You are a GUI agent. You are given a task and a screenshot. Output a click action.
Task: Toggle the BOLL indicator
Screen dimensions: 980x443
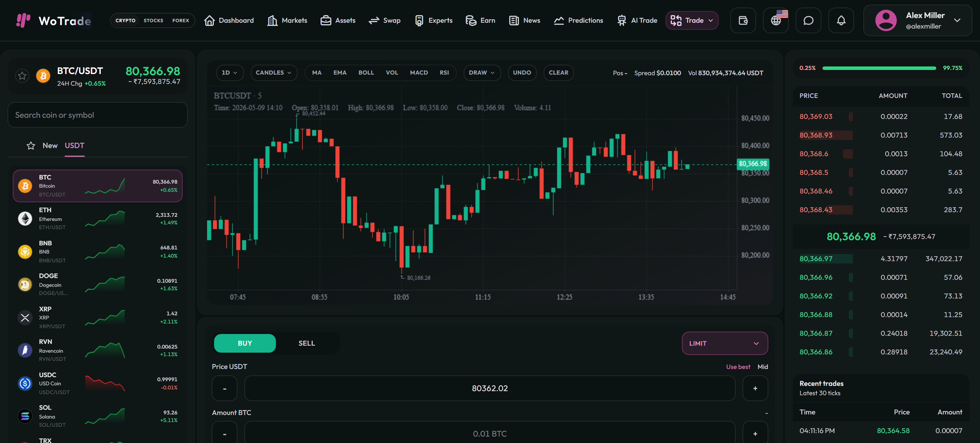tap(366, 73)
